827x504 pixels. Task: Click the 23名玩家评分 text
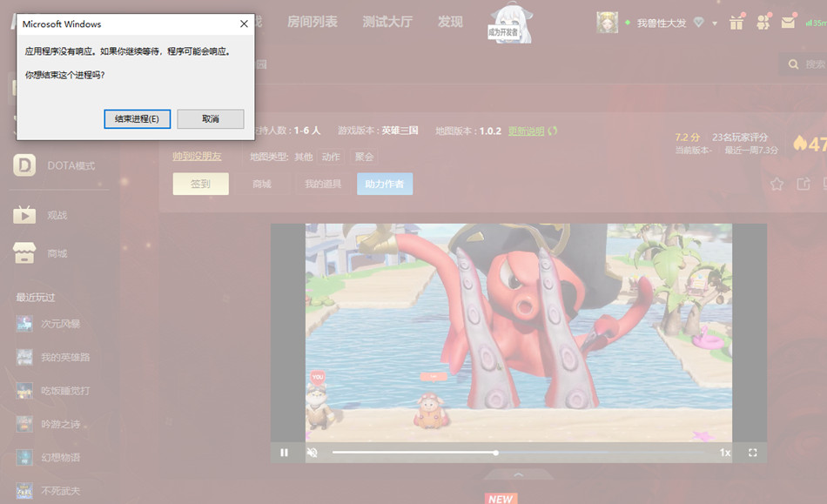[x=739, y=137]
